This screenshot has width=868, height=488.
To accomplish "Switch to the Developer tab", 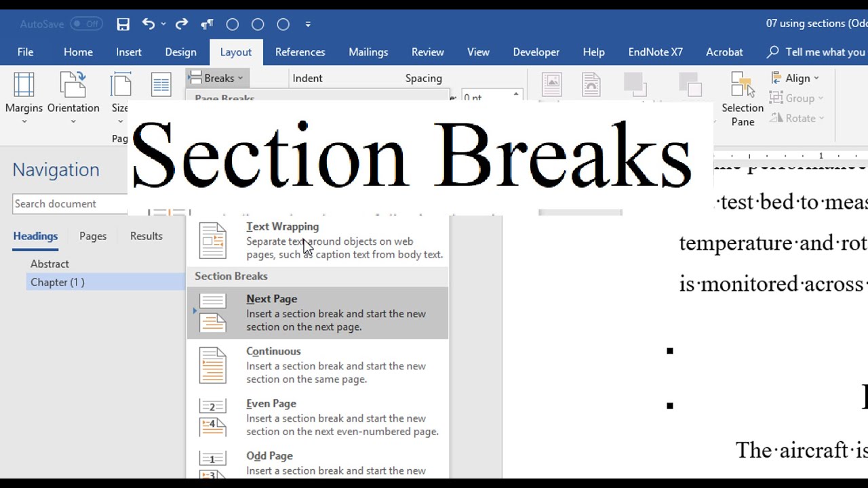I will (536, 52).
